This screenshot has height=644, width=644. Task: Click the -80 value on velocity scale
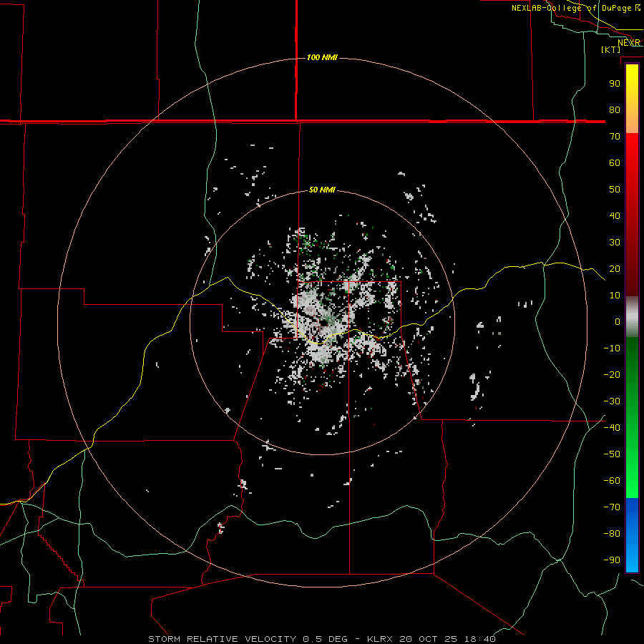pos(612,534)
